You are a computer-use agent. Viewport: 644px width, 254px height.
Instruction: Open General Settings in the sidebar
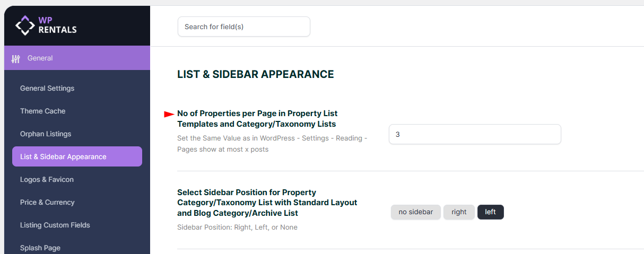click(x=47, y=89)
